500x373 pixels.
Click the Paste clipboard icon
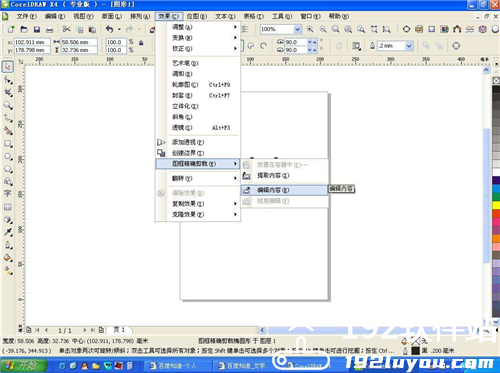click(92, 29)
